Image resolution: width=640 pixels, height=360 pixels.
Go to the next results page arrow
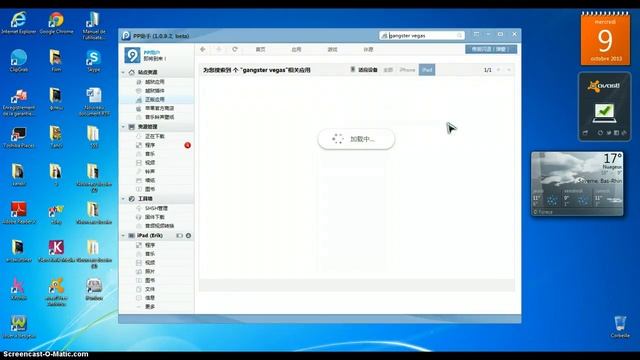[x=509, y=70]
